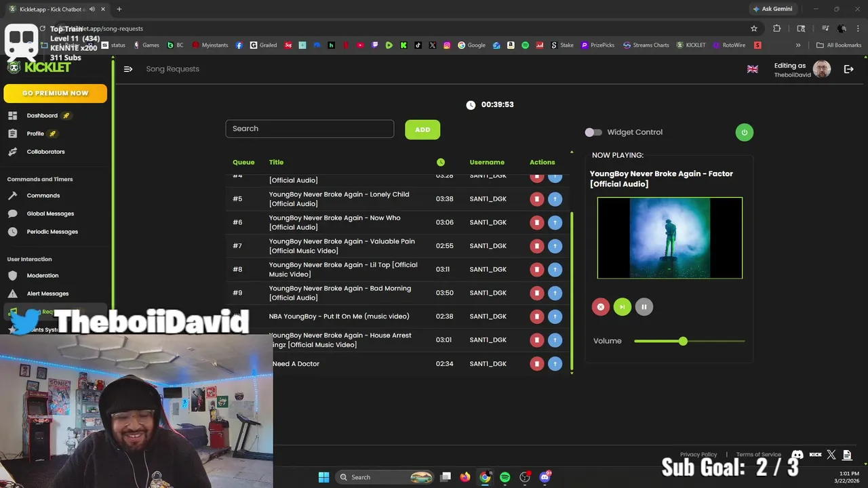Screen dimensions: 868x488
Task: Expand the bookmarks overflow chevron
Action: pos(798,45)
